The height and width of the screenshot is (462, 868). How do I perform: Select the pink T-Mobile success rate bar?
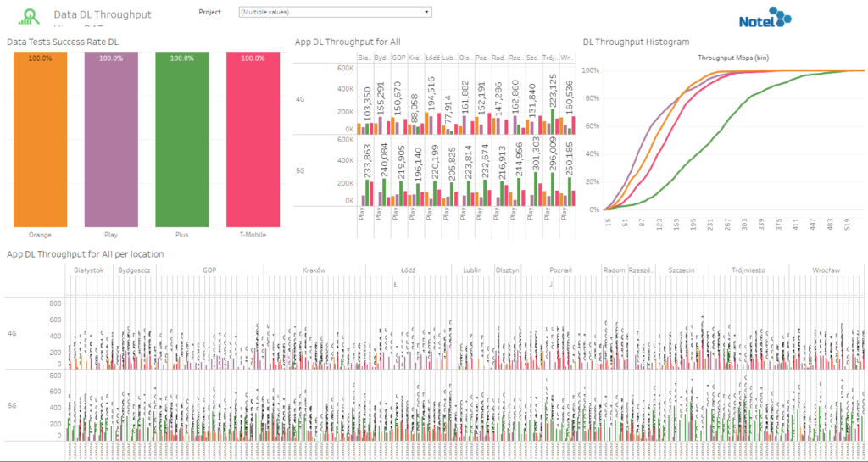tap(253, 140)
